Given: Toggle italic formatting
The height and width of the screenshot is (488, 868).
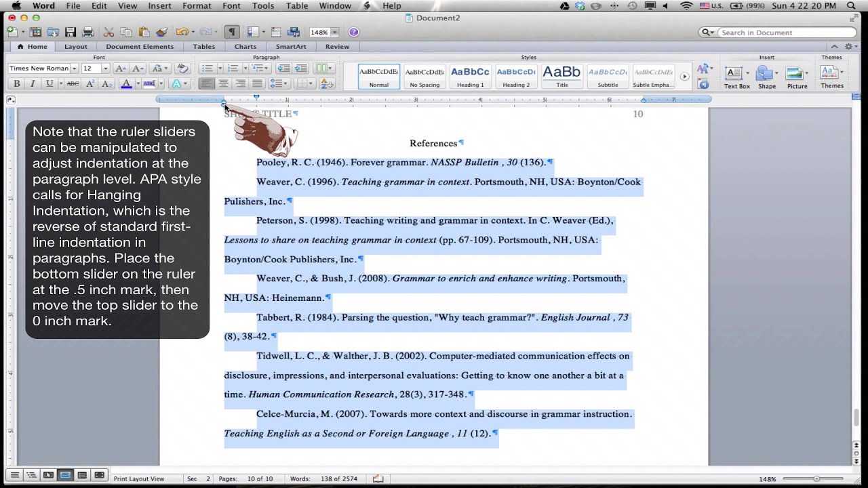Looking at the screenshot, I should click(x=33, y=83).
